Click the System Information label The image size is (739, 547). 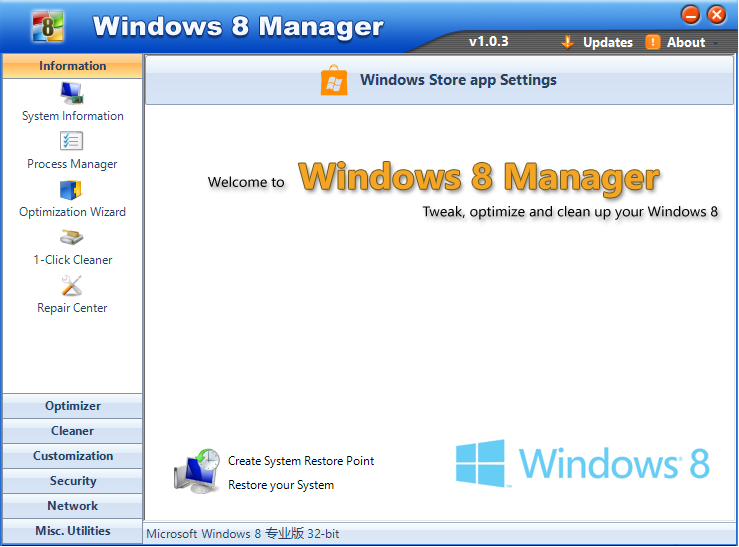[x=73, y=116]
